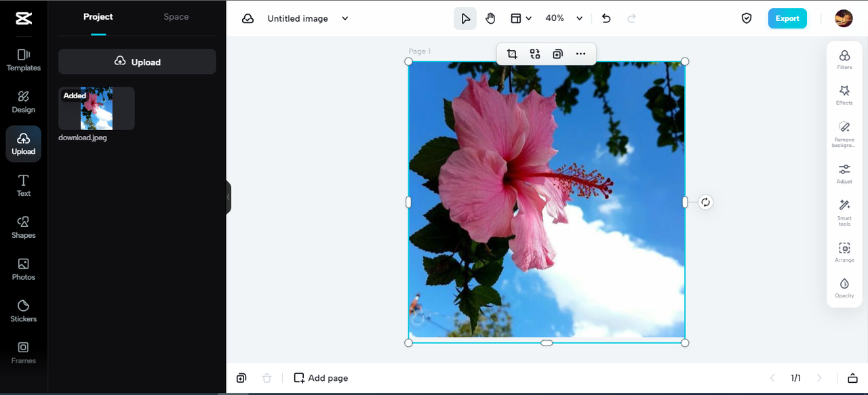Select the Upload sidebar icon
The width and height of the screenshot is (868, 395).
(x=24, y=144)
